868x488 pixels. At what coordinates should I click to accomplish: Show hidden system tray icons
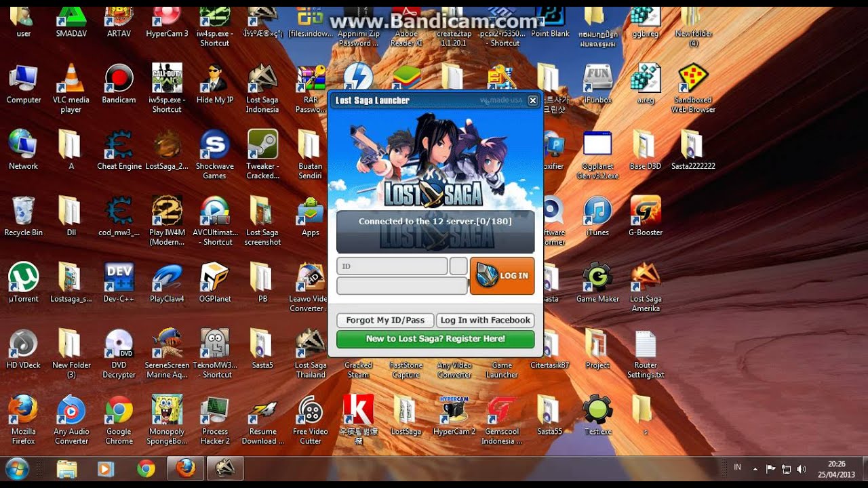point(755,468)
